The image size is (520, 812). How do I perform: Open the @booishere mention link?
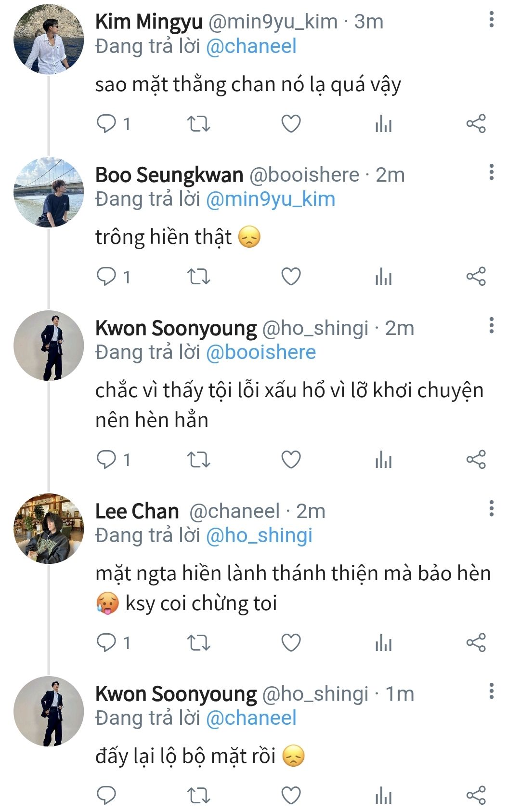click(x=260, y=352)
